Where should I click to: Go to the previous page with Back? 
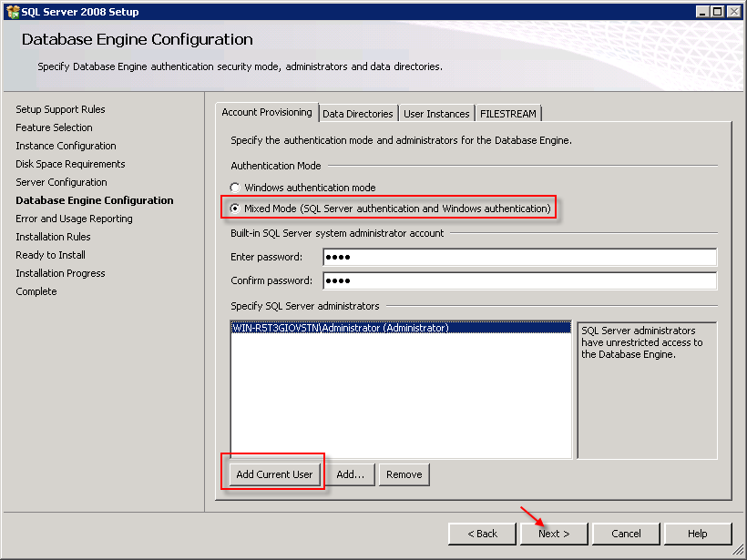tap(482, 534)
